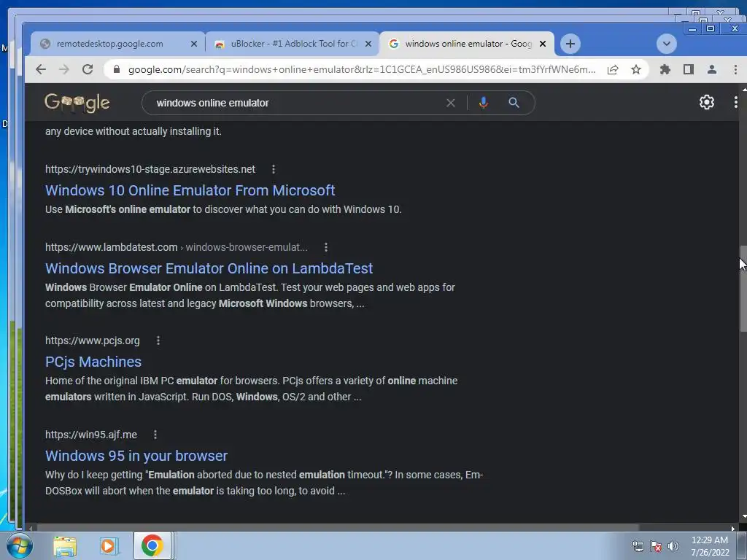Bookmark this page with the star icon

click(636, 69)
